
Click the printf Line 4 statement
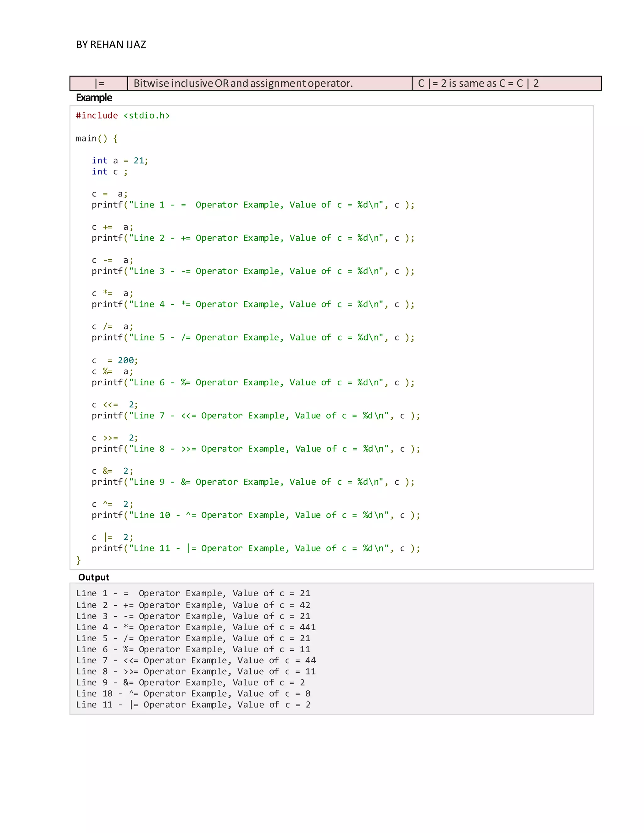coord(253,304)
